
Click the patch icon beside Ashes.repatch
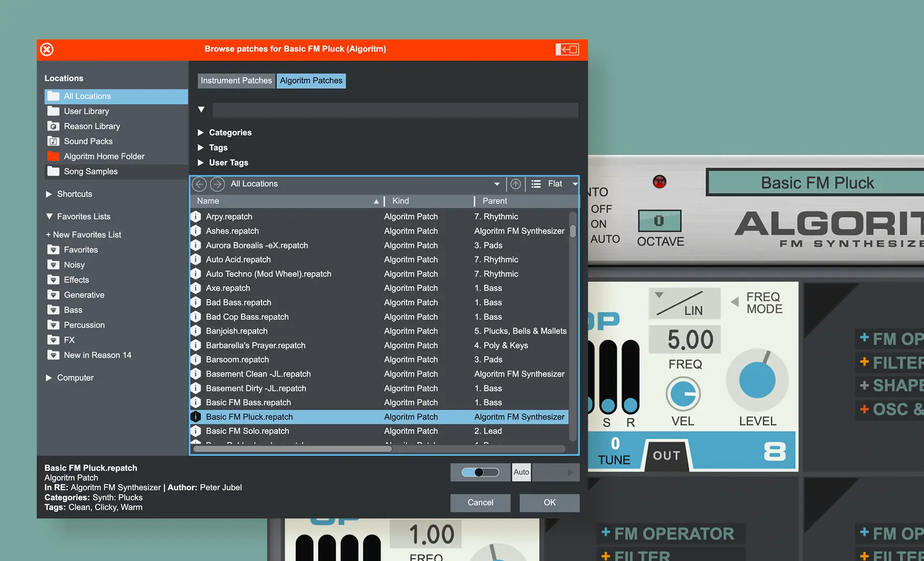(x=196, y=231)
